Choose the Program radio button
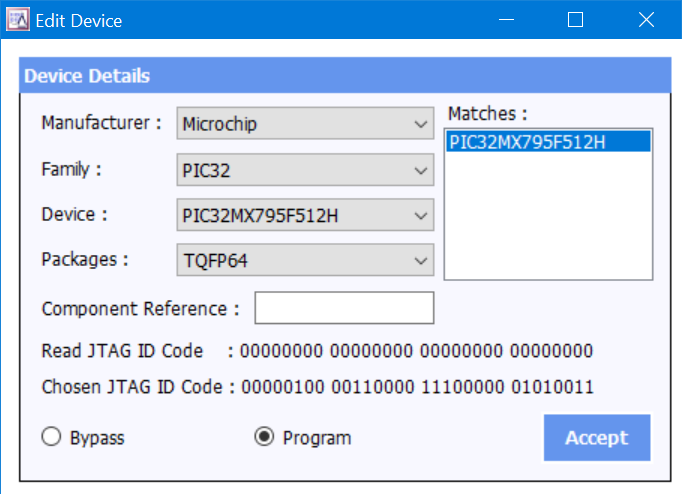 (265, 438)
